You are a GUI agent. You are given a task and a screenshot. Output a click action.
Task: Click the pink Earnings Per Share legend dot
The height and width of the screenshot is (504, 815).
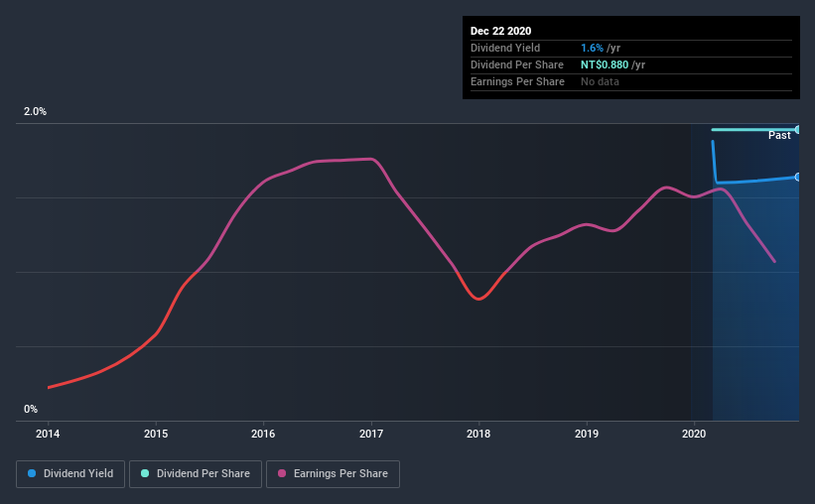click(x=282, y=474)
